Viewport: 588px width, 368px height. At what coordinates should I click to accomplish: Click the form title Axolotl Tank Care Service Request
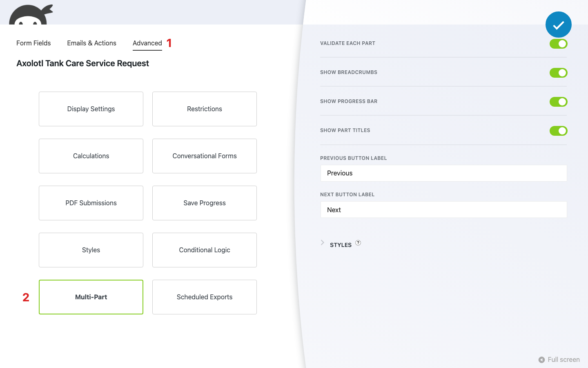(82, 63)
